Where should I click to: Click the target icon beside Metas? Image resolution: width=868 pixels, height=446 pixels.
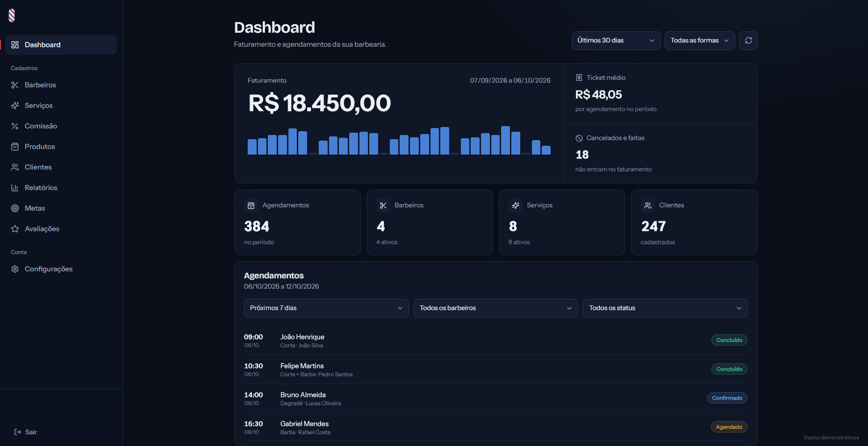pos(15,208)
